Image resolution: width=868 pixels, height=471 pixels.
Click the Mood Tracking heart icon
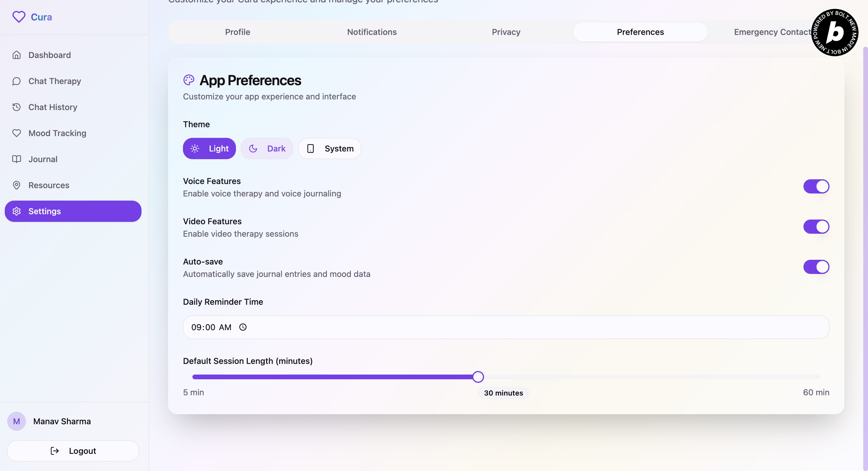17,133
